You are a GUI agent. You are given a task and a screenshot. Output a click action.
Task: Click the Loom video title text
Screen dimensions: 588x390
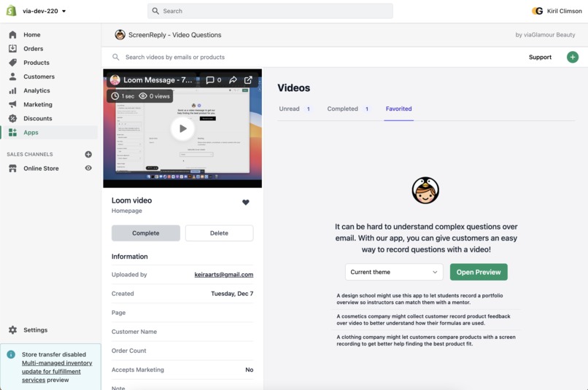tap(131, 200)
